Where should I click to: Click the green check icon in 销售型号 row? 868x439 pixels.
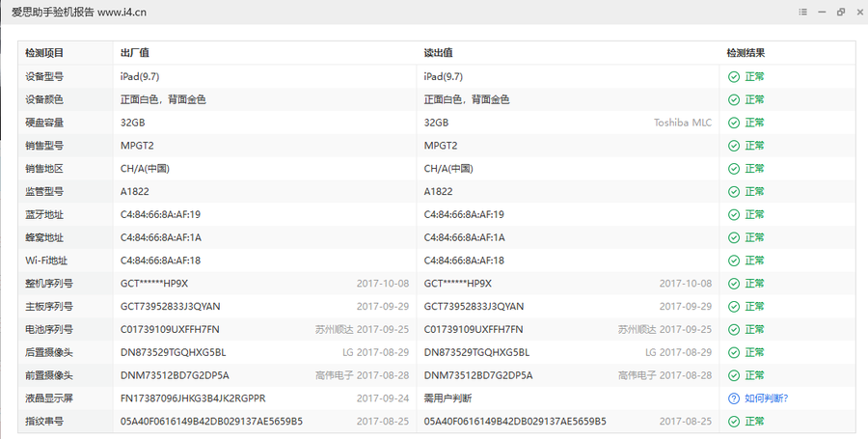[x=734, y=146]
